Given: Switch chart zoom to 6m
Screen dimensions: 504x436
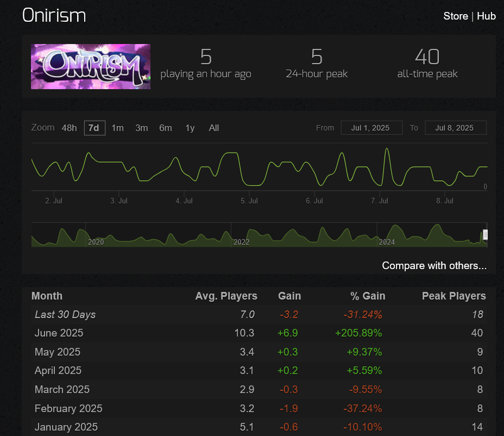Looking at the screenshot, I should coord(166,128).
